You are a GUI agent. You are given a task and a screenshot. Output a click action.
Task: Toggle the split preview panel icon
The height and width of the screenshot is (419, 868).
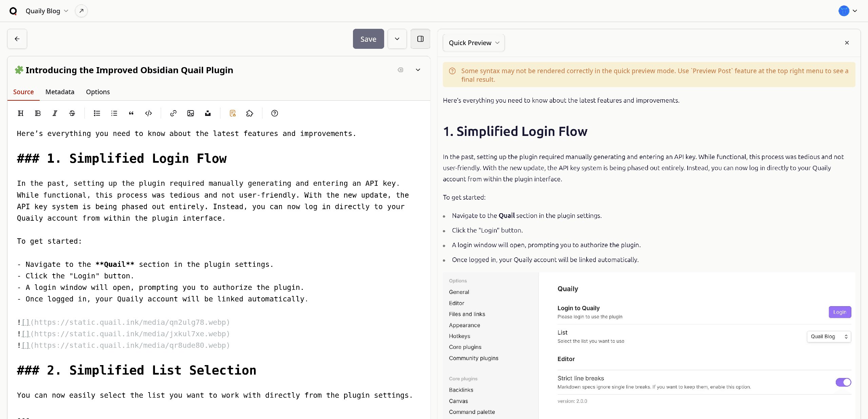pyautogui.click(x=420, y=39)
